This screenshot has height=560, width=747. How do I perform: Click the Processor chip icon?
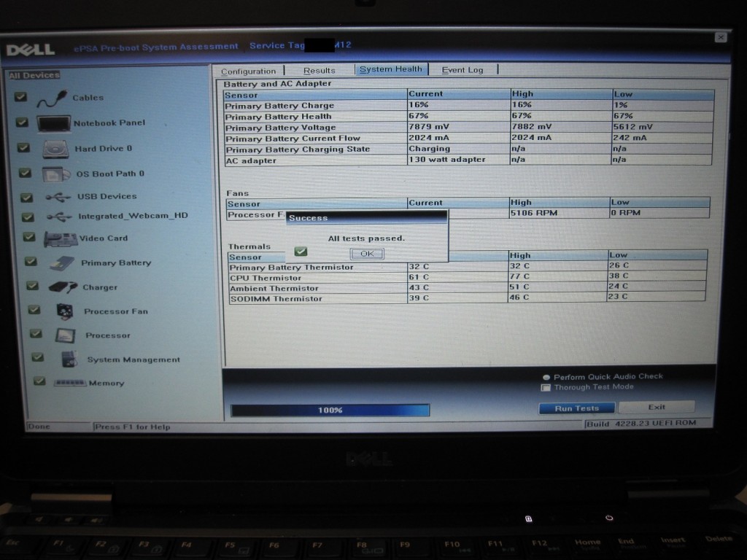[65, 335]
